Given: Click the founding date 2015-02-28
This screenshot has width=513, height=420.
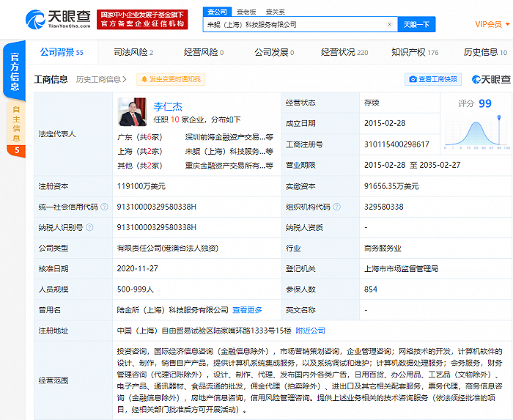Looking at the screenshot, I should point(385,123).
